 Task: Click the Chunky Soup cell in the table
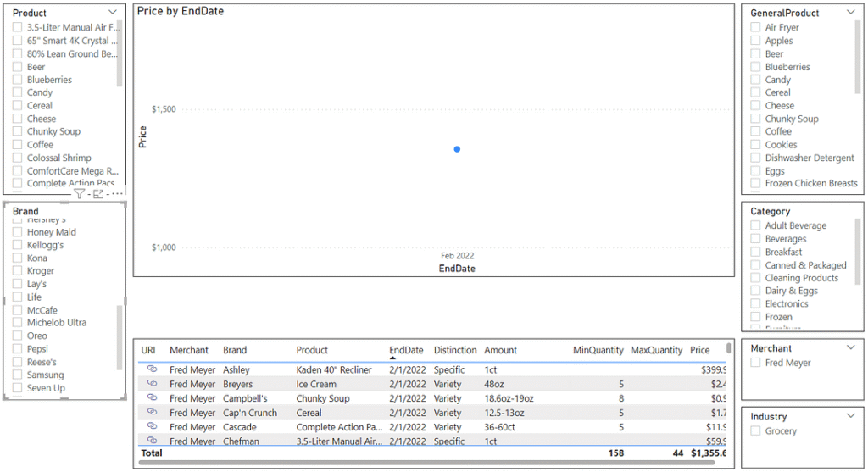pos(323,397)
